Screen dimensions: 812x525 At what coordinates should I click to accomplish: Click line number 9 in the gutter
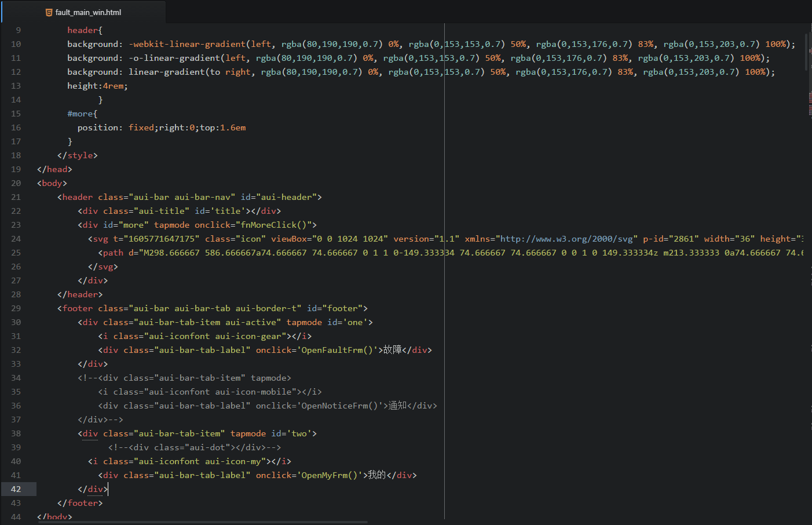click(x=18, y=30)
